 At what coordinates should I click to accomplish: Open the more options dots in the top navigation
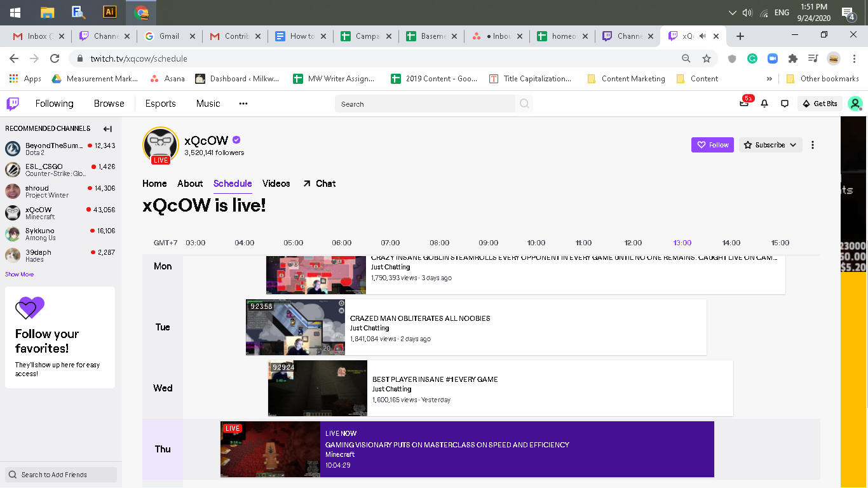tap(243, 104)
